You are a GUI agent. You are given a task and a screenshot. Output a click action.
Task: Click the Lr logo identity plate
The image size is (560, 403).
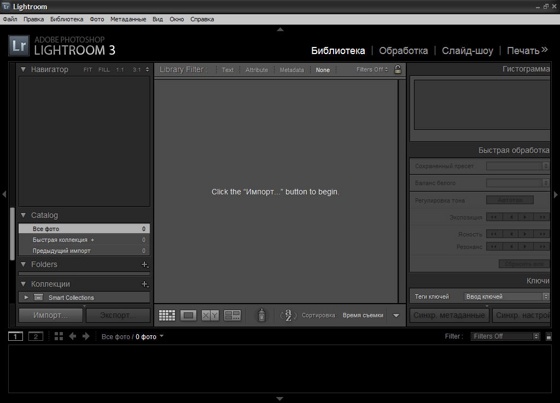(x=19, y=46)
